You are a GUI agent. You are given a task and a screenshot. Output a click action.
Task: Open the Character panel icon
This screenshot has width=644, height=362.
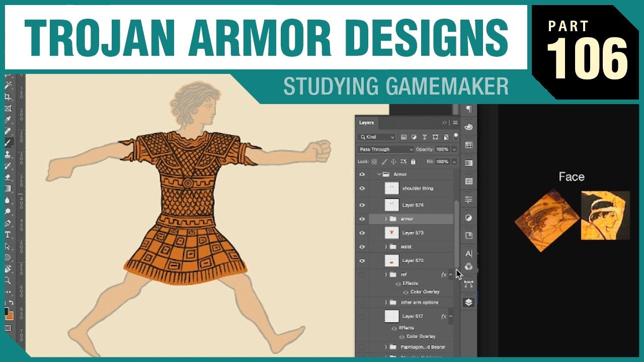coord(468,253)
